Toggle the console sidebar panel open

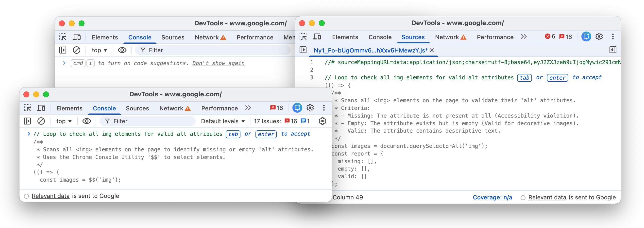click(x=28, y=121)
